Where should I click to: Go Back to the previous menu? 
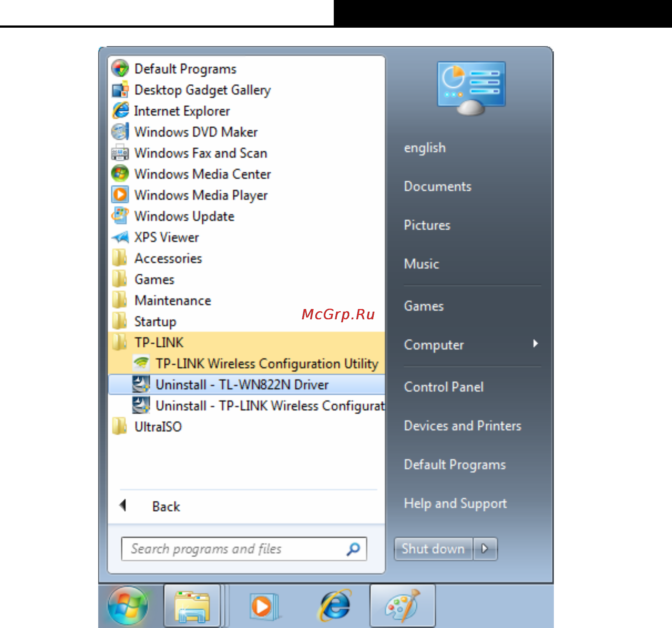click(x=166, y=506)
